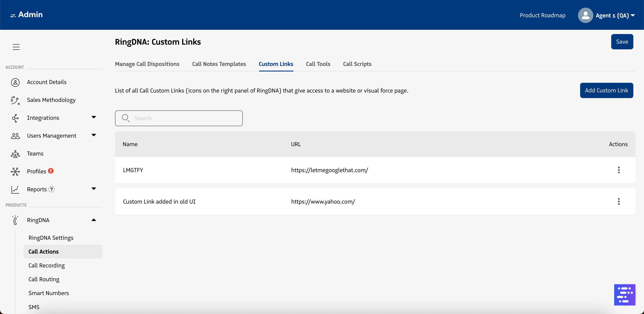Image resolution: width=644 pixels, height=314 pixels.
Task: Click the Add Custom Link button
Action: tap(606, 90)
